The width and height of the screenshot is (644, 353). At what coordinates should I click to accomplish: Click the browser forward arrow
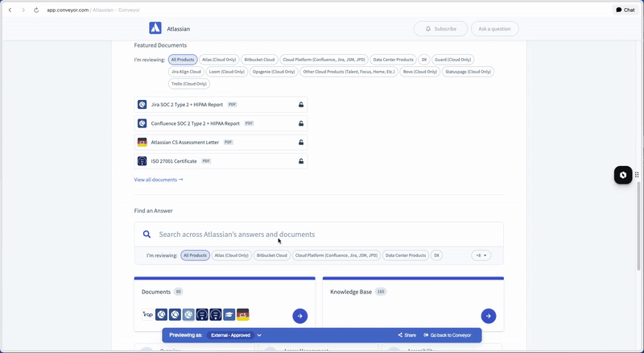point(23,10)
